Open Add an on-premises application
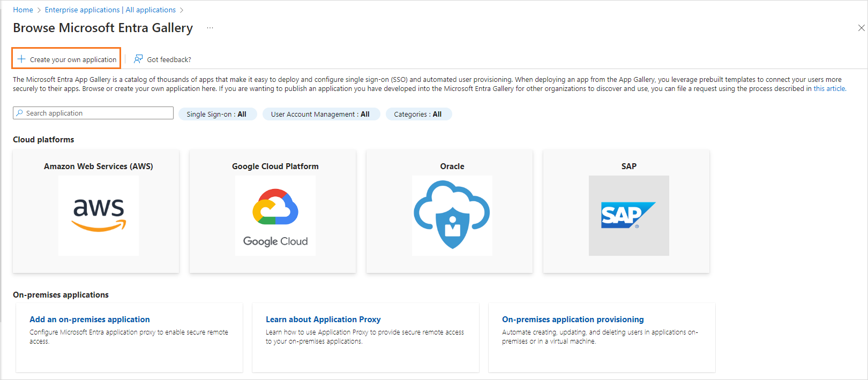The image size is (868, 380). coord(89,320)
